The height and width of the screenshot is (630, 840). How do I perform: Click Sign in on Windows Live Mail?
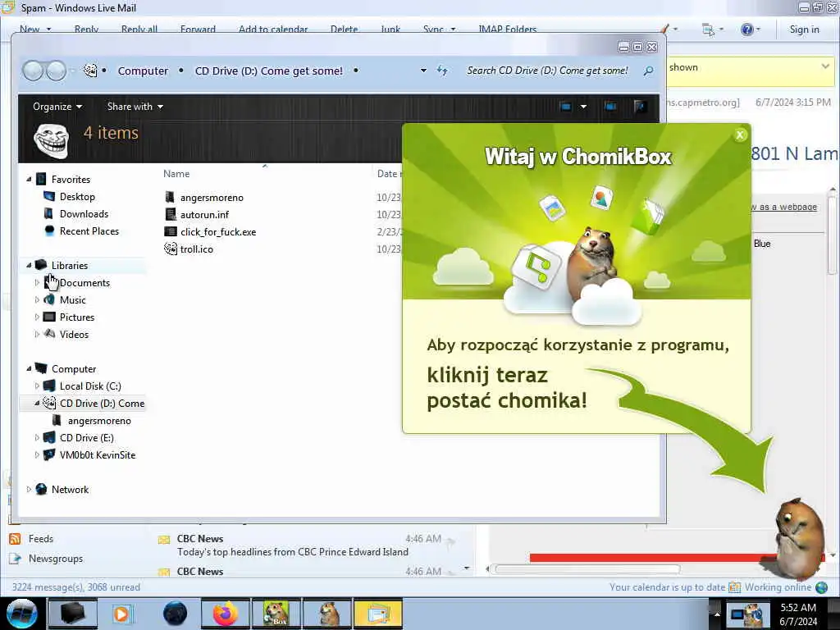(x=804, y=30)
